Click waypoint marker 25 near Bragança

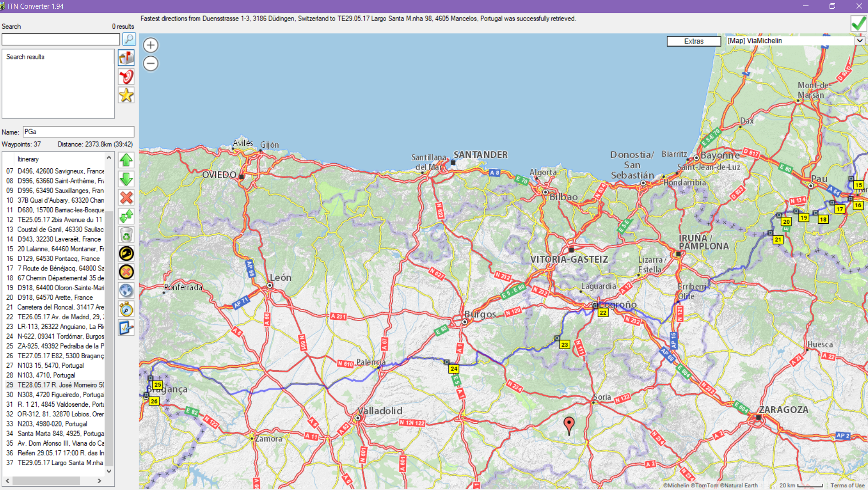pos(158,385)
